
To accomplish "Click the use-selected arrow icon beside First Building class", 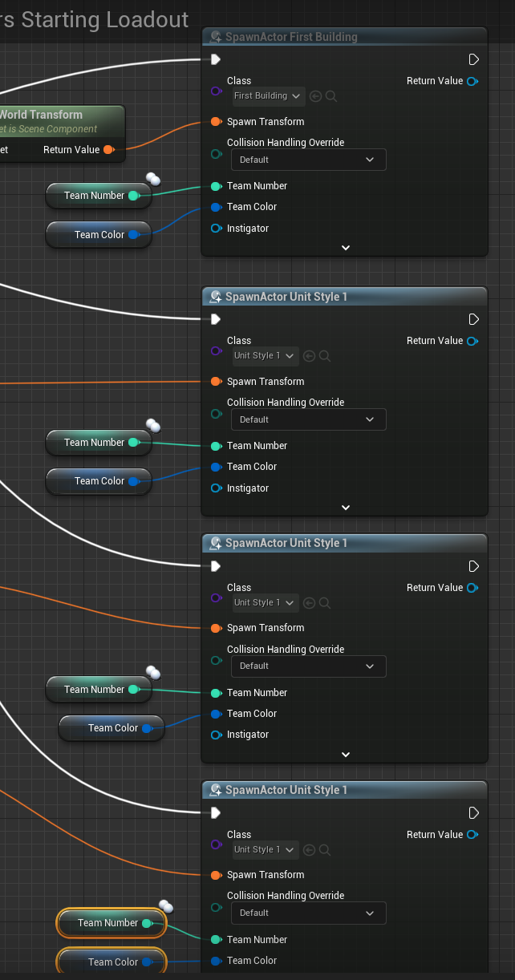I will click(x=315, y=96).
